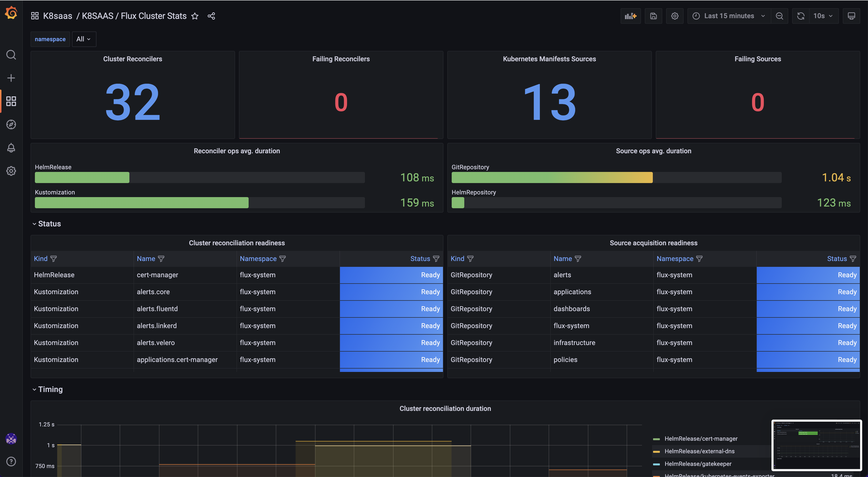The height and width of the screenshot is (477, 868).
Task: Open the Help question mark icon
Action: (x=11, y=461)
